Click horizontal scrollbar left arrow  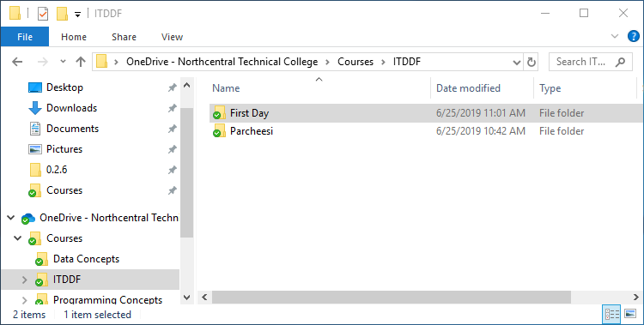click(x=204, y=298)
